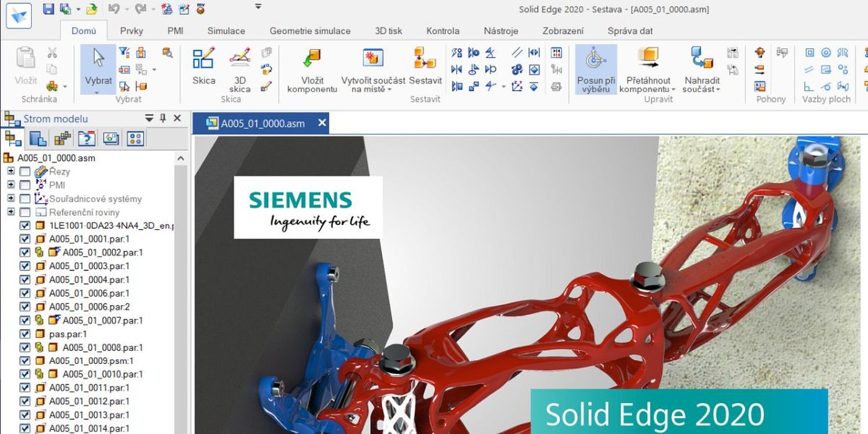
Task: Open the Kontrola ribbon tab
Action: [x=443, y=31]
